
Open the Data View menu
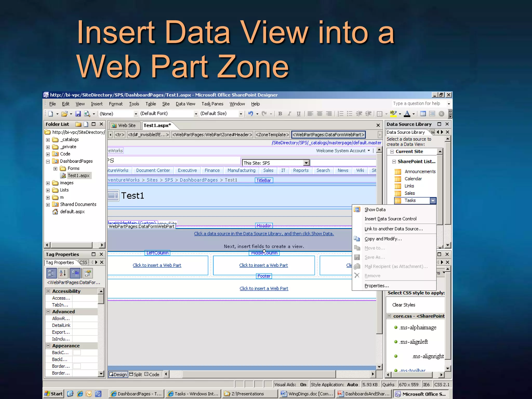185,104
